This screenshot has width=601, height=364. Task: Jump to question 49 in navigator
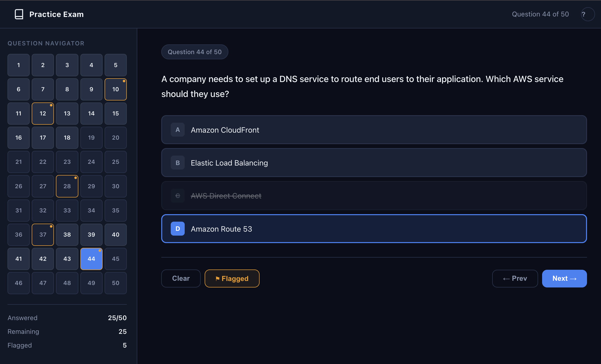pos(91,283)
